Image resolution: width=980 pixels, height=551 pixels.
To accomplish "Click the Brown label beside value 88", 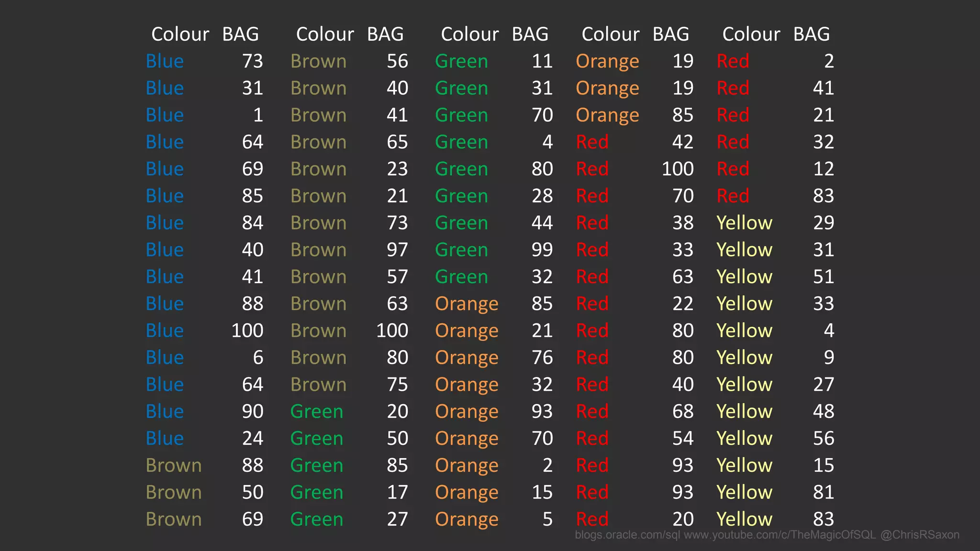I will coord(174,465).
